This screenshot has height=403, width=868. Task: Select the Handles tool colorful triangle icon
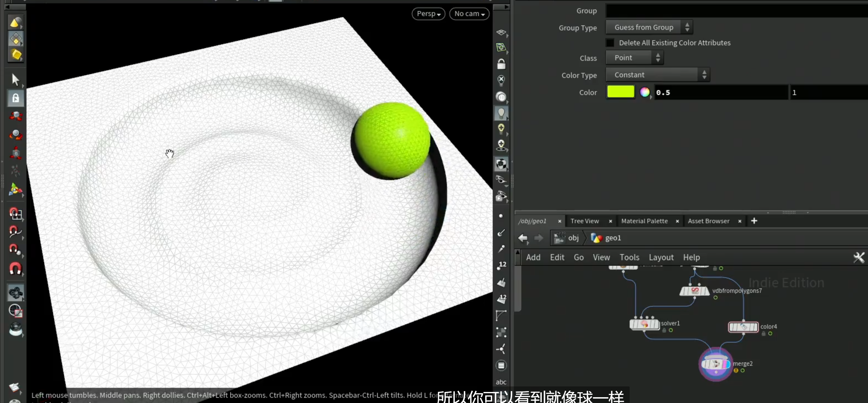(15, 190)
